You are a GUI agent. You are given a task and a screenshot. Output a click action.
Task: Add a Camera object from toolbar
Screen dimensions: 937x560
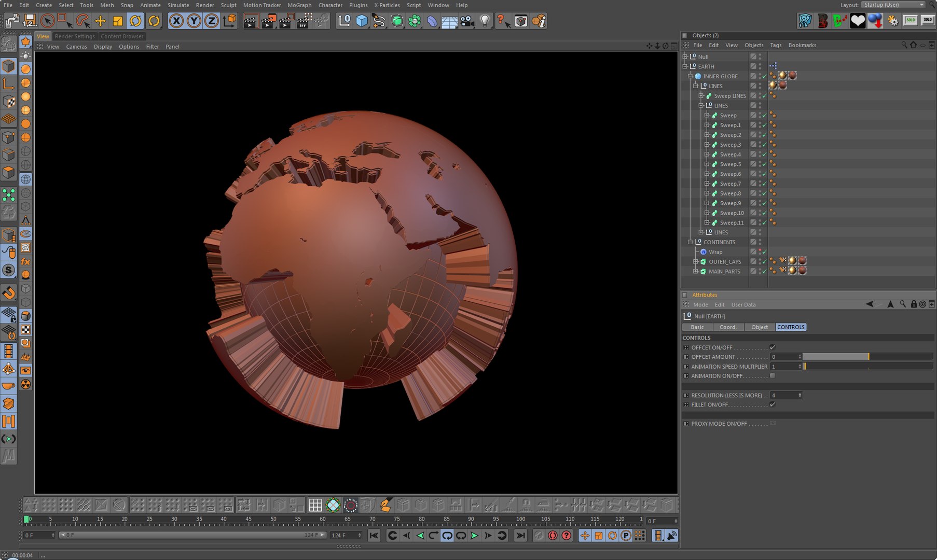467,21
